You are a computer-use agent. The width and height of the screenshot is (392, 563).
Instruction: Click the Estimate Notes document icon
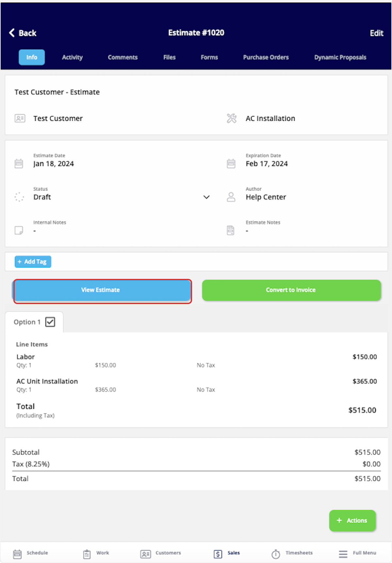[x=231, y=230]
